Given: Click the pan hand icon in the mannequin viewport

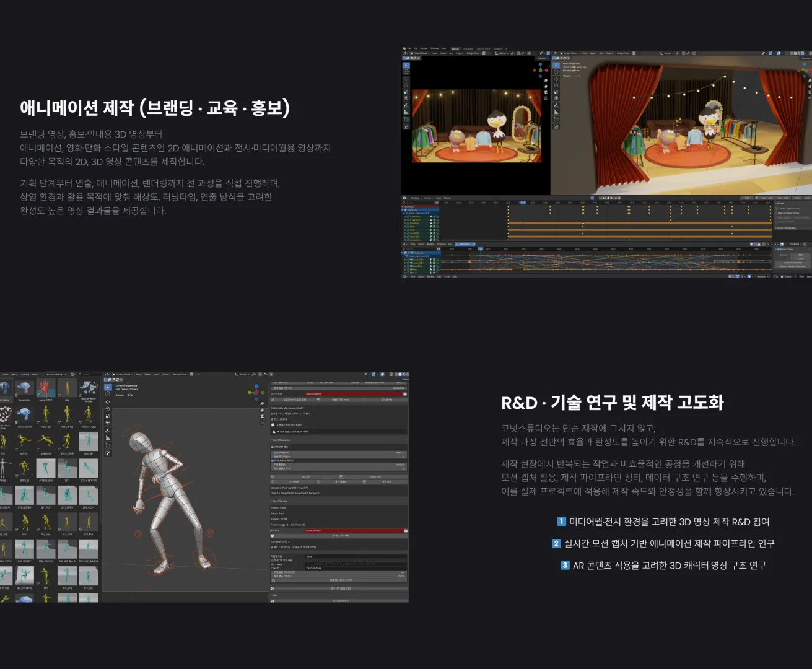Looking at the screenshot, I should click(x=262, y=410).
